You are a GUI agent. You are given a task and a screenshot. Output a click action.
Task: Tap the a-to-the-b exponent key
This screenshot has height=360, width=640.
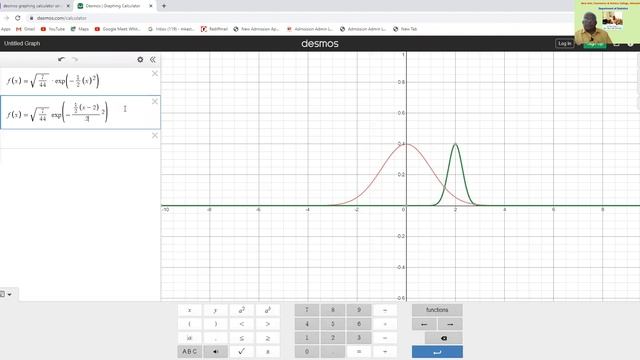268,310
